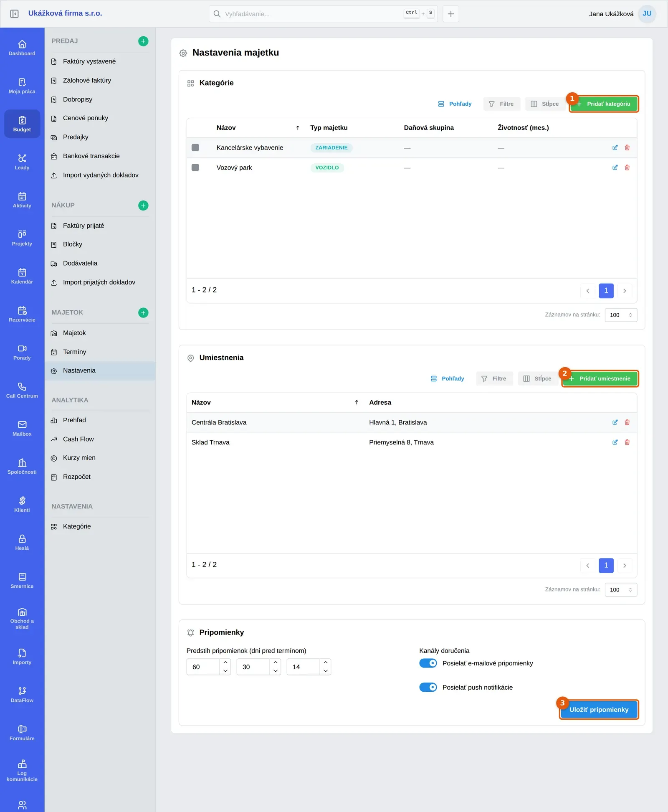
Task: Toggle push notifikácie switch
Action: click(x=428, y=688)
